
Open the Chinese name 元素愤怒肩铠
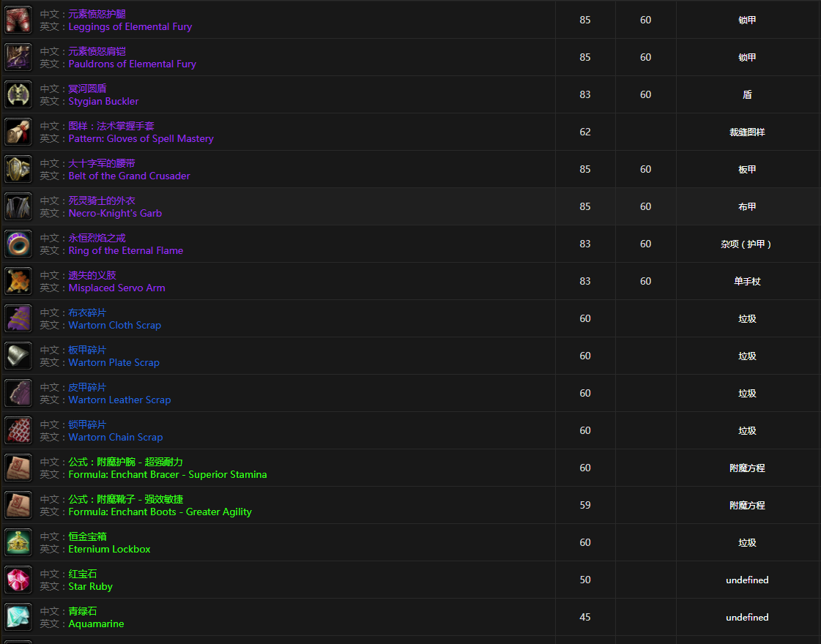97,51
